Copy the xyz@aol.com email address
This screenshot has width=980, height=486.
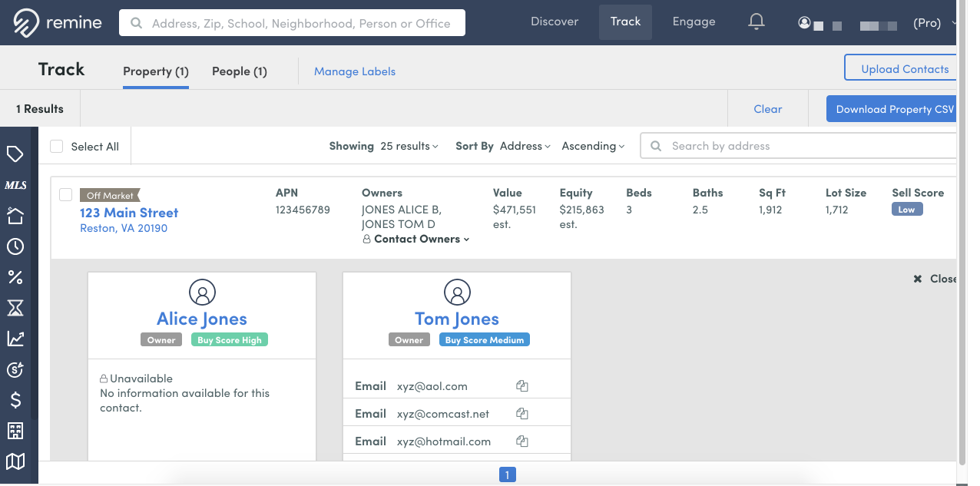tap(522, 386)
